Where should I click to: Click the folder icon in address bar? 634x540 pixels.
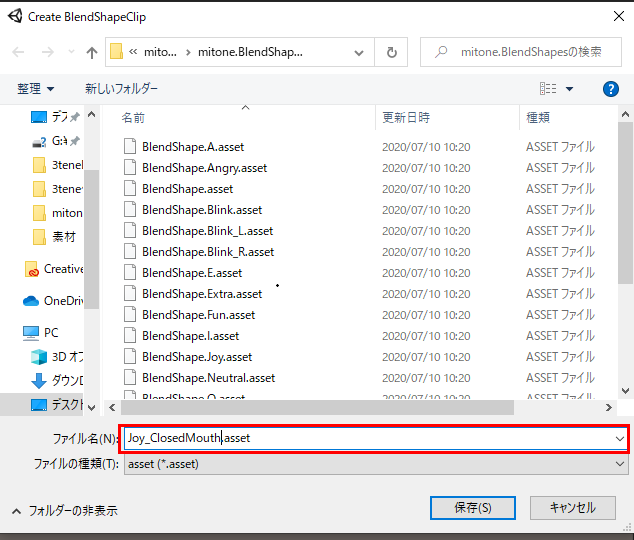(x=116, y=51)
